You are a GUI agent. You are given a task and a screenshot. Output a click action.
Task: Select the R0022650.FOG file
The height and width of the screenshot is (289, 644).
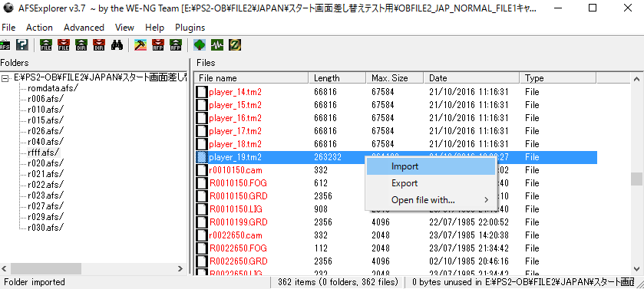pos(238,248)
